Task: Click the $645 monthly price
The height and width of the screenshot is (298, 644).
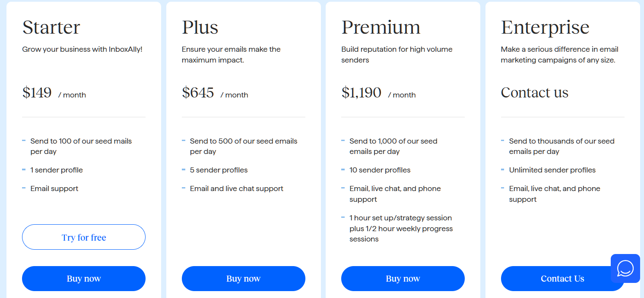Action: pos(198,93)
